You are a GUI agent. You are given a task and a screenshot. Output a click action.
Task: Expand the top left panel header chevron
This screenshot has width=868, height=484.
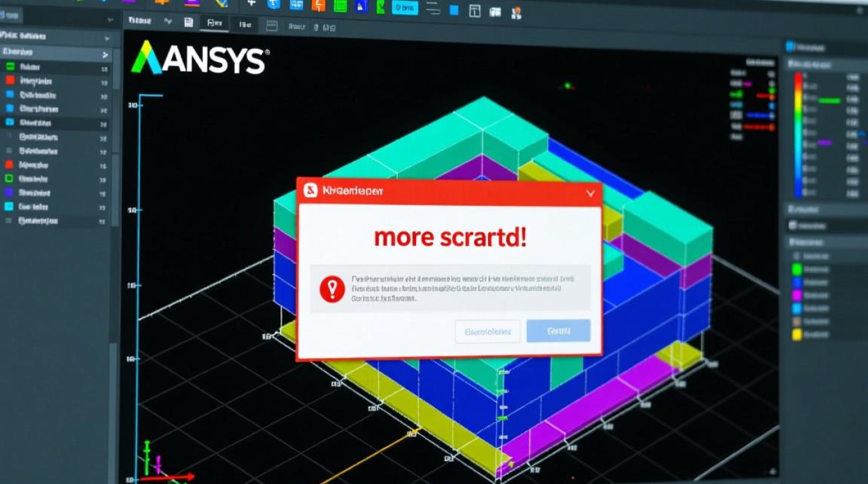[106, 37]
